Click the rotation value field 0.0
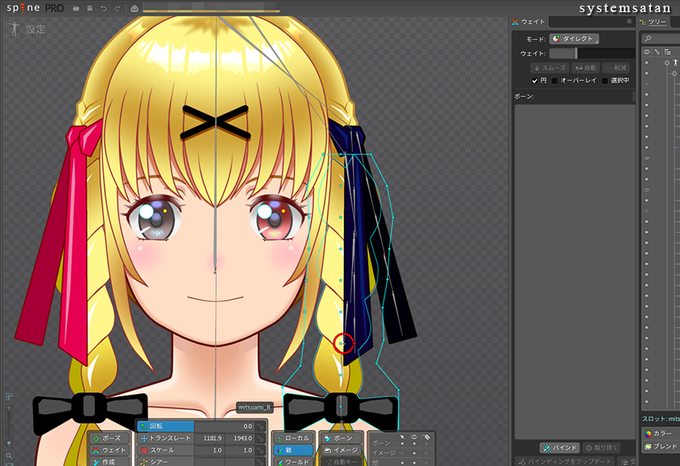This screenshot has width=680, height=466. coord(224,427)
